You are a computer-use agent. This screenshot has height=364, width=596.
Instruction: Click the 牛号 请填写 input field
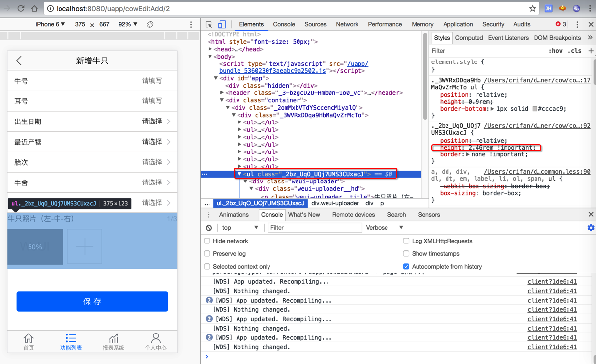[x=92, y=81]
